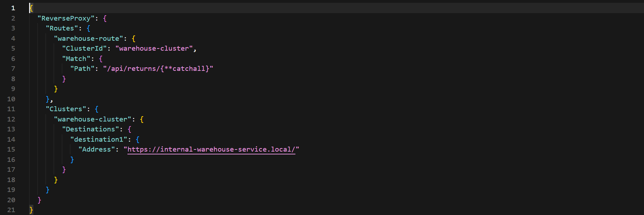Click the "ClusterId" key on line 5
The height and width of the screenshot is (215, 644).
(84, 49)
